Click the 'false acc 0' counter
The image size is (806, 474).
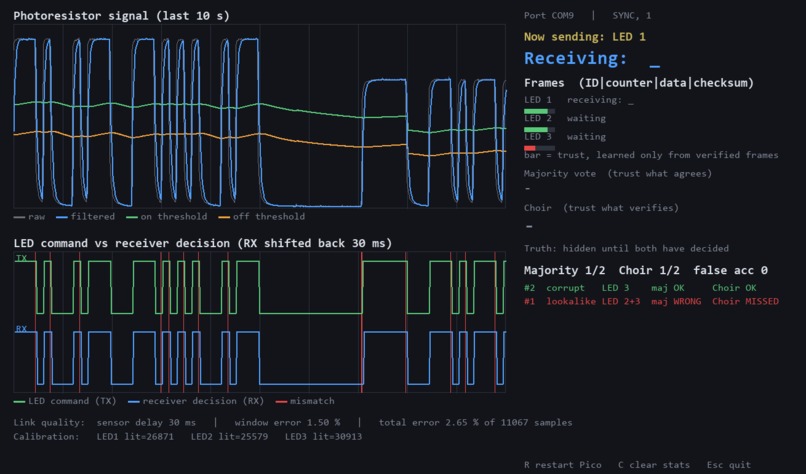point(730,270)
